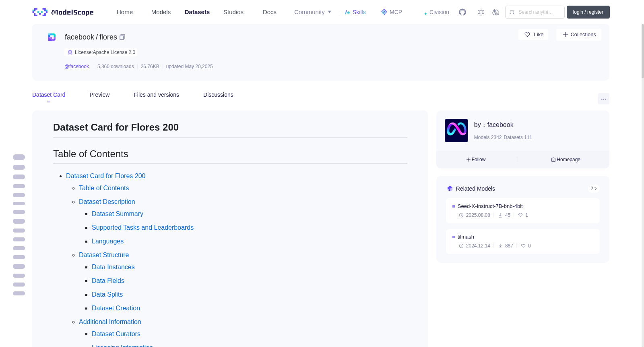Open the Models section
Image resolution: width=644 pixels, height=347 pixels.
tap(161, 12)
